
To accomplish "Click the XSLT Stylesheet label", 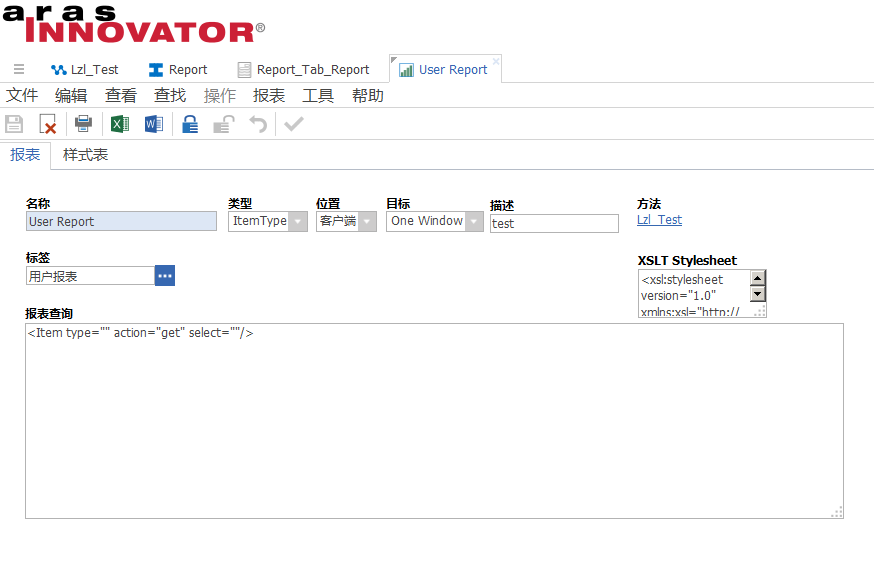I will point(687,260).
